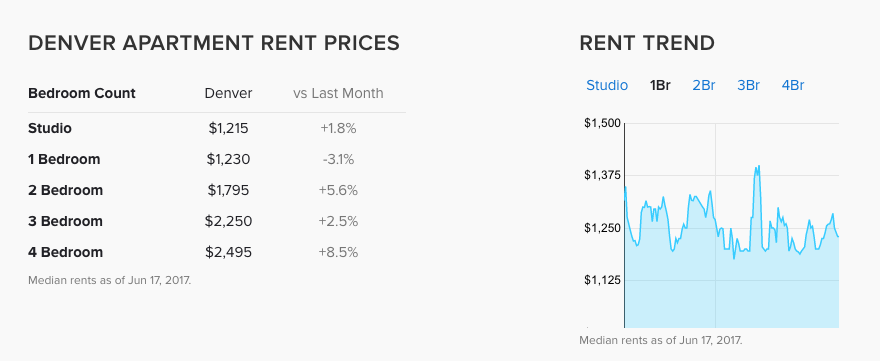Select the 1Br rent trend tab

point(660,85)
